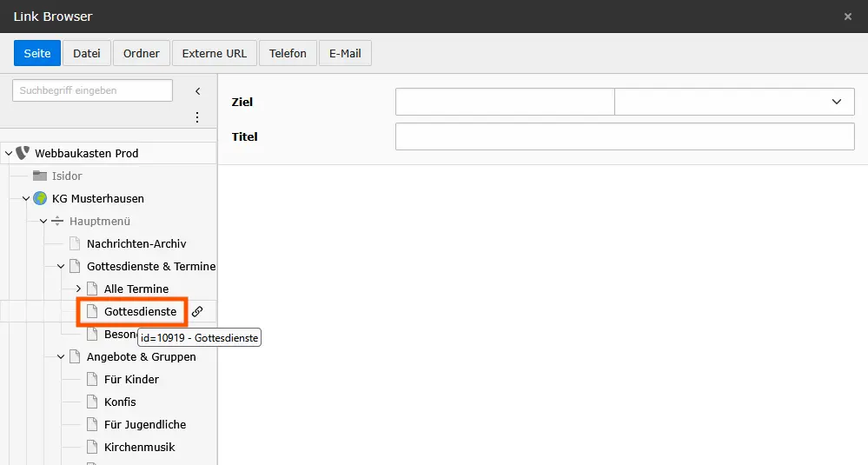Collapse the Angebote & Gruppen node
This screenshot has width=868, height=465.
(x=61, y=356)
